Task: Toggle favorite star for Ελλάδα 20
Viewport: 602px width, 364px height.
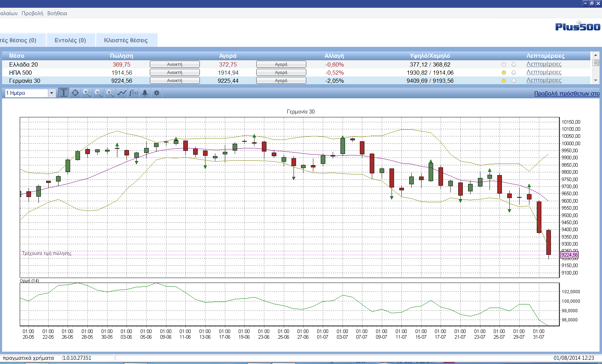Action: pos(504,64)
